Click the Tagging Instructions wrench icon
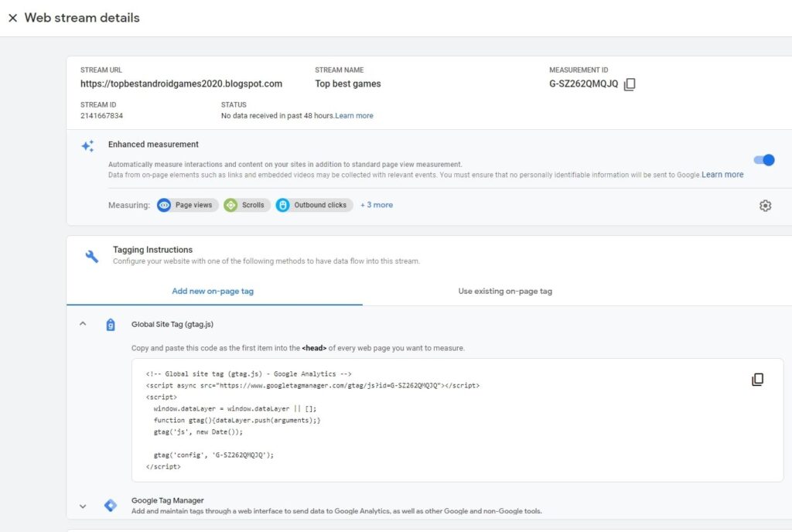 pyautogui.click(x=91, y=256)
